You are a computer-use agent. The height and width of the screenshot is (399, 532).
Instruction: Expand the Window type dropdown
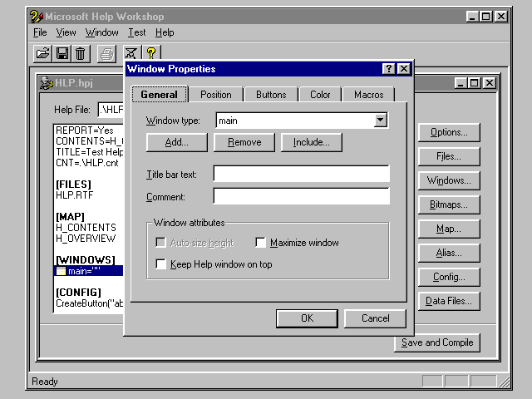tap(381, 121)
